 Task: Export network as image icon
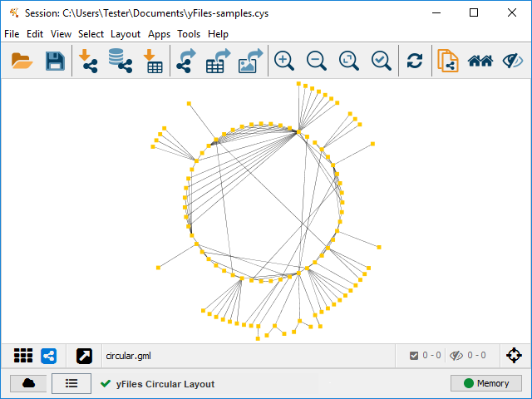(x=251, y=61)
